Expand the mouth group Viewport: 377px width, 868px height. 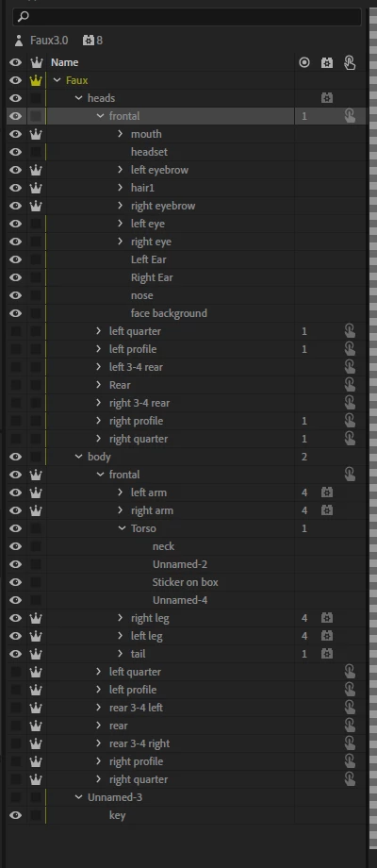(120, 134)
